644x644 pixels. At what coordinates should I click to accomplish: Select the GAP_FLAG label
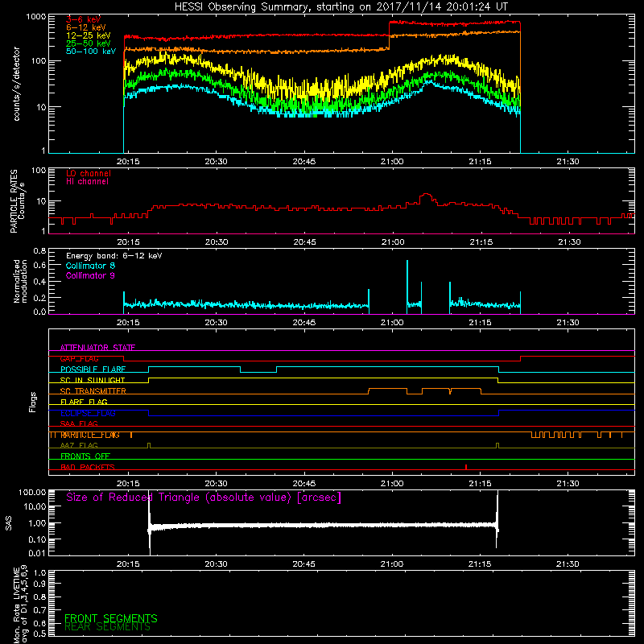point(80,358)
